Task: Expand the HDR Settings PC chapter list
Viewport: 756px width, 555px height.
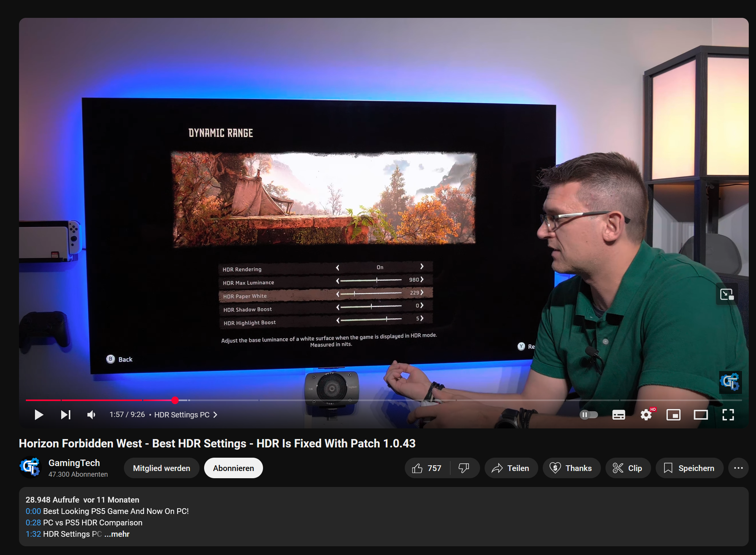Action: point(186,414)
